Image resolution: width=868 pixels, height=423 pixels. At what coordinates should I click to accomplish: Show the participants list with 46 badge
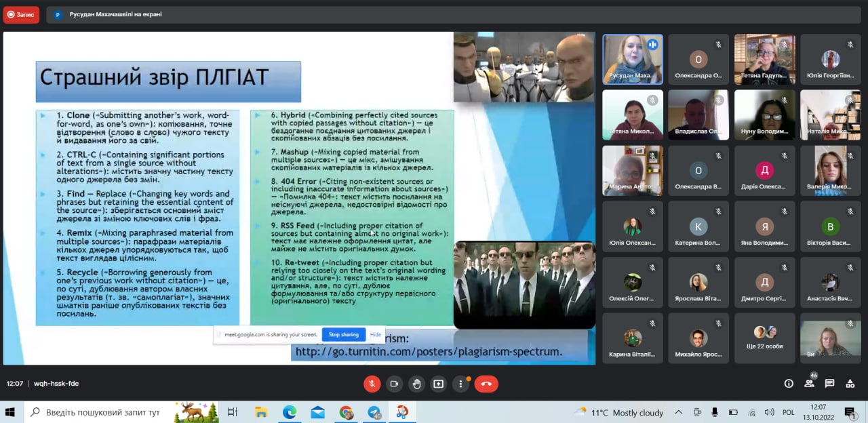click(x=809, y=383)
